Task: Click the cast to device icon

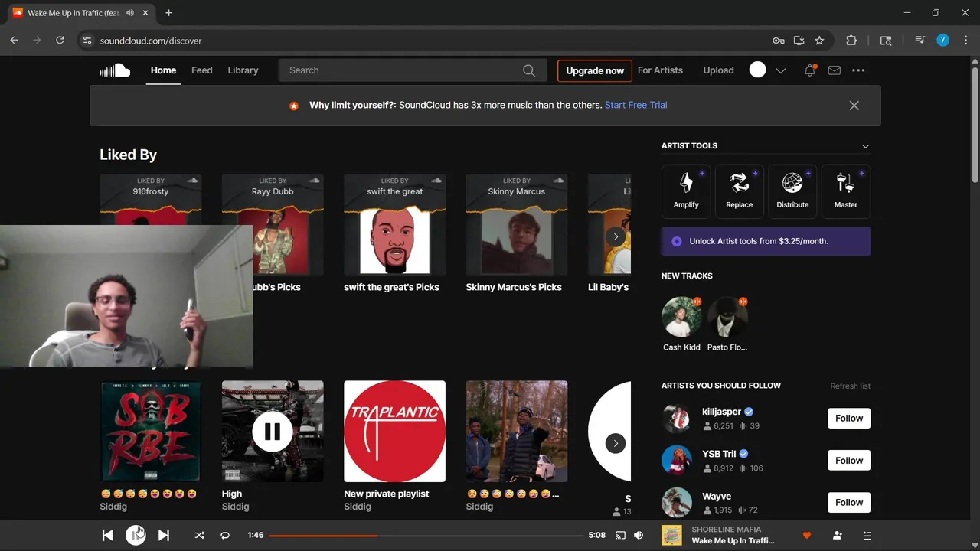Action: click(x=620, y=536)
